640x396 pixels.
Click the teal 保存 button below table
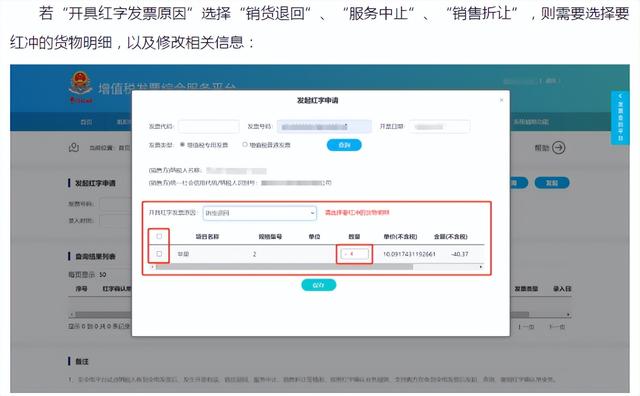319,285
